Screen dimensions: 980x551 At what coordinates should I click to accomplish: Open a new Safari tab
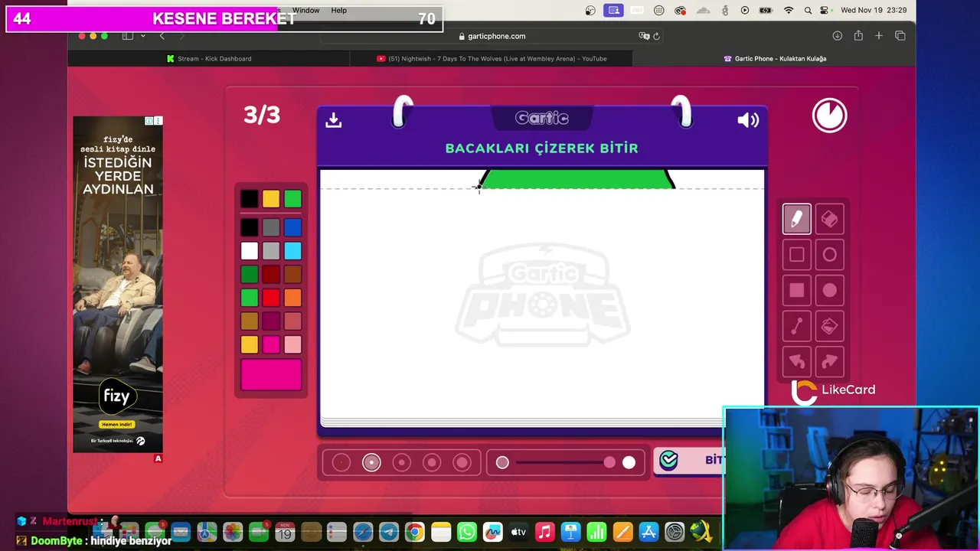pos(879,36)
